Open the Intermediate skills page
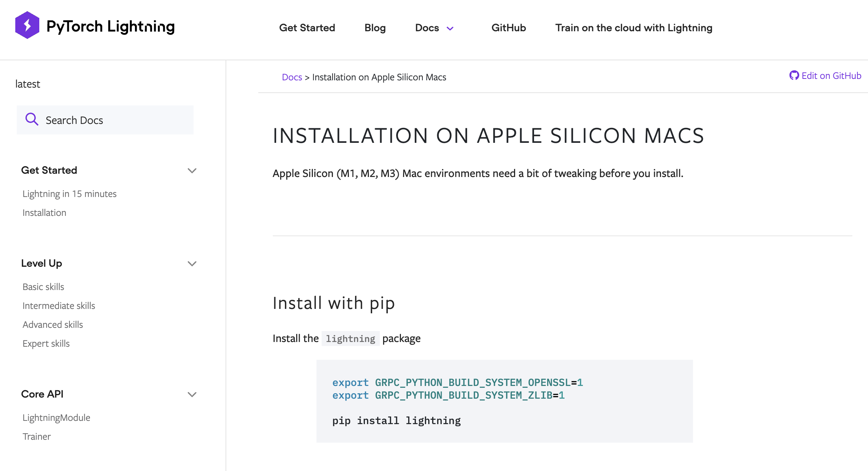Screen dimensions: 868x471 (x=59, y=306)
